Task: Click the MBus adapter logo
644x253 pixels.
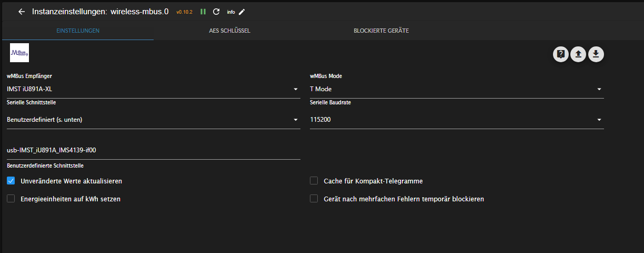Action: (19, 53)
